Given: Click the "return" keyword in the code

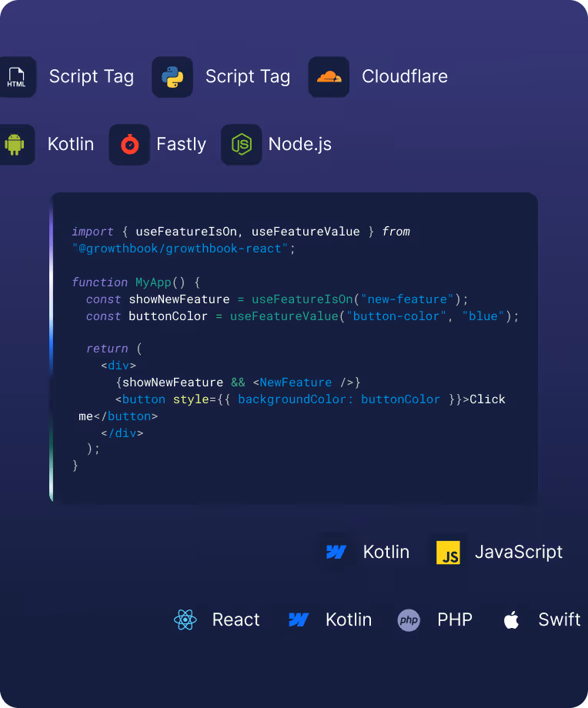Looking at the screenshot, I should [107, 349].
